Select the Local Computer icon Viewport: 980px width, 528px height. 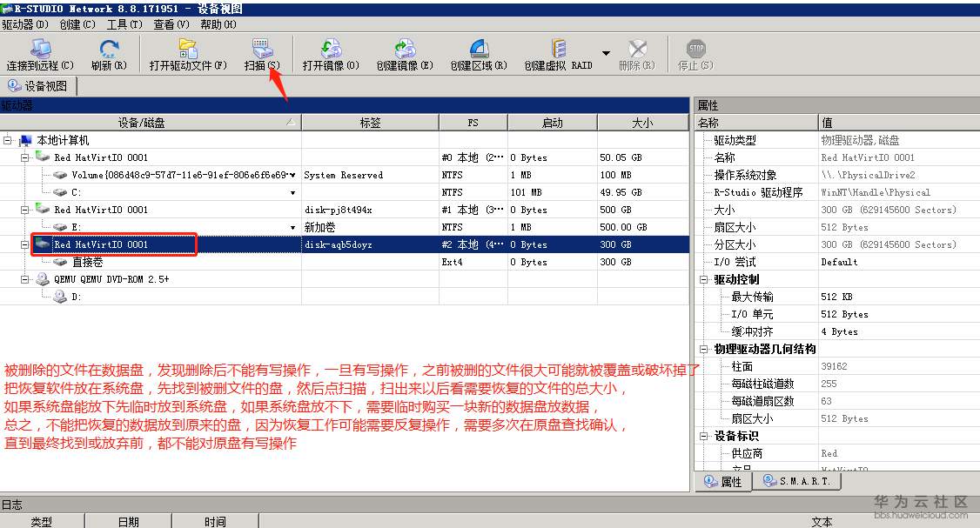click(25, 140)
